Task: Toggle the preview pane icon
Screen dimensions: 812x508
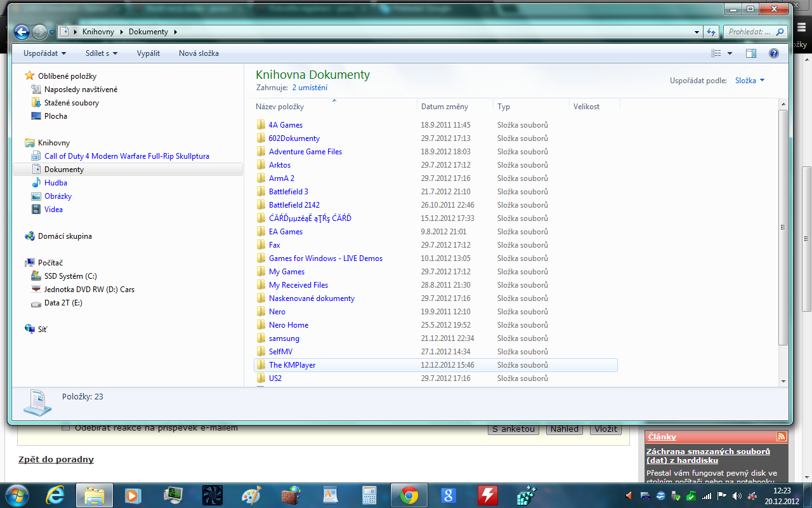Action: click(751, 53)
